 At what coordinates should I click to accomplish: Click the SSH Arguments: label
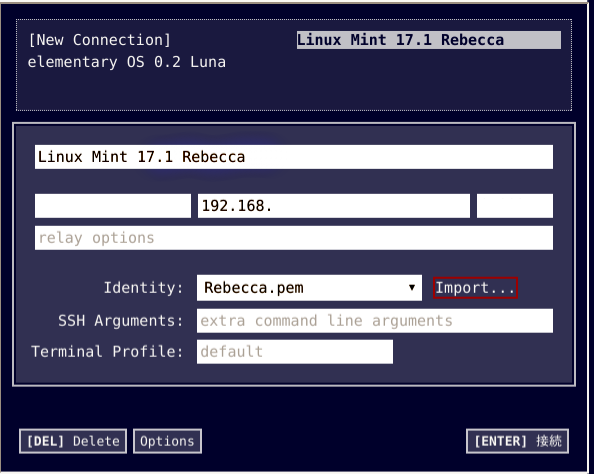point(120,321)
